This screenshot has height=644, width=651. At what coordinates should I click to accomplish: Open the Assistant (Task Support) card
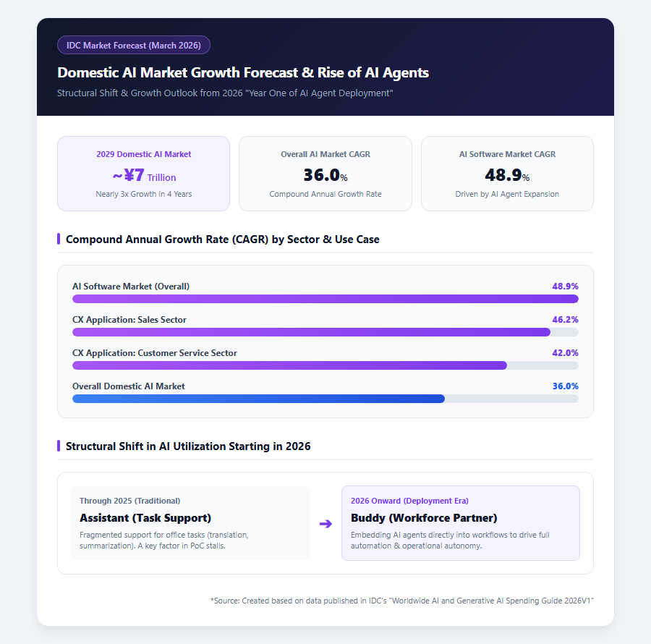190,523
